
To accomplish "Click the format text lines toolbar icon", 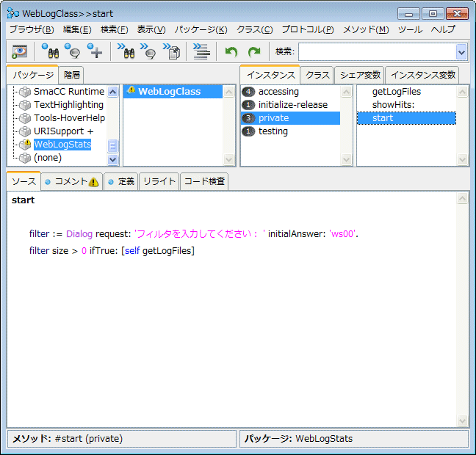I will click(201, 51).
